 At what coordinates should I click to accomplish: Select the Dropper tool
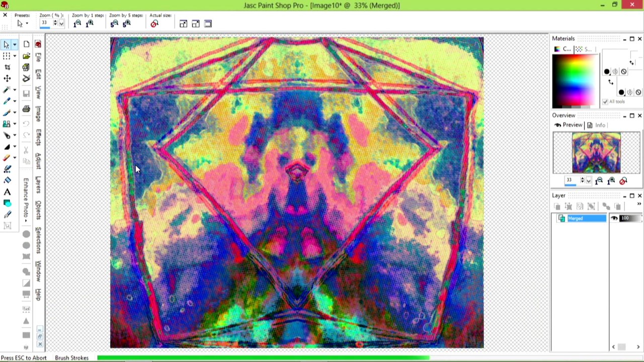click(x=7, y=101)
